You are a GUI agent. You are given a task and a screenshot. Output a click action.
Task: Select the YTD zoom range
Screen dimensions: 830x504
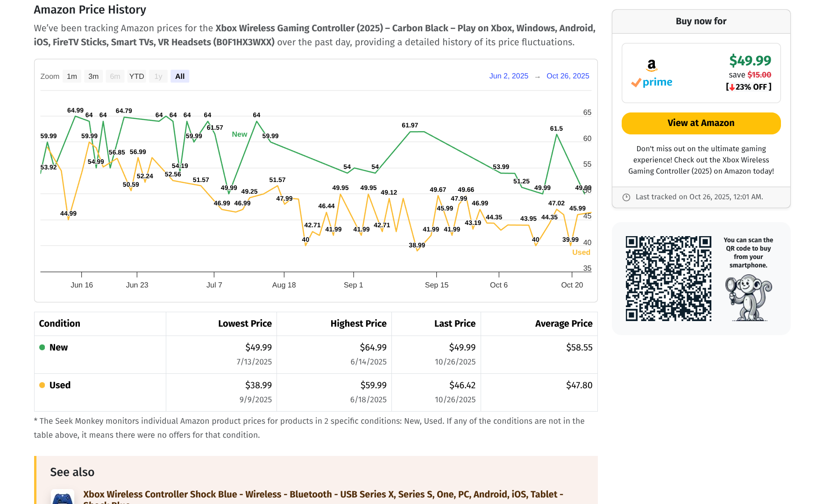click(x=136, y=76)
